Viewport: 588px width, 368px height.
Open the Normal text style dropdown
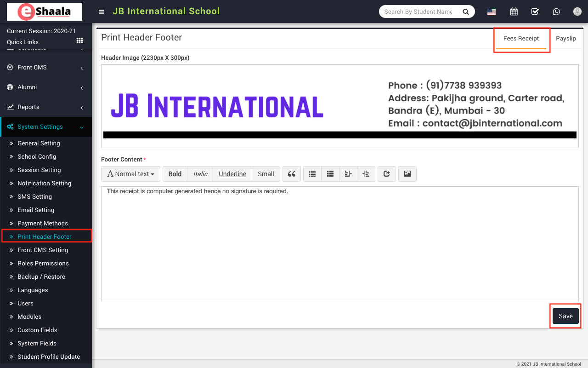[131, 174]
